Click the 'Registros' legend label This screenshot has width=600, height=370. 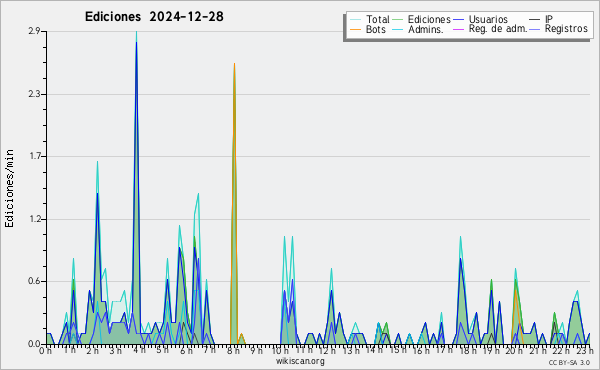click(566, 29)
